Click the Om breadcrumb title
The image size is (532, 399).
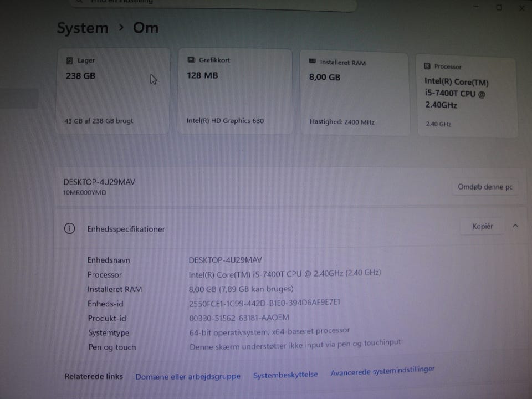coord(146,28)
